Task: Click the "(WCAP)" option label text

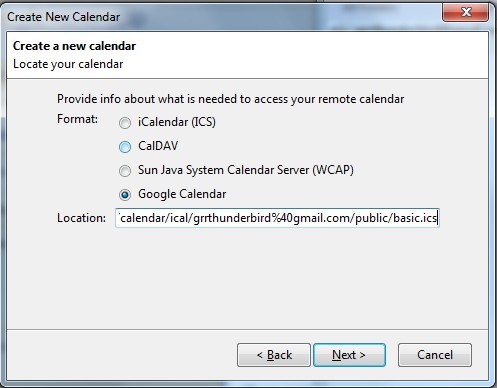Action: click(x=333, y=170)
